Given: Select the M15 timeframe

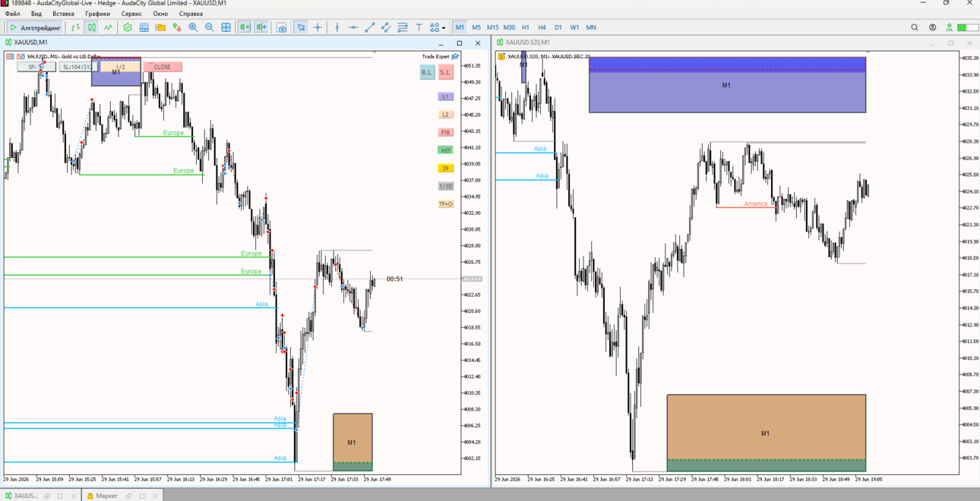Looking at the screenshot, I should 492,27.
